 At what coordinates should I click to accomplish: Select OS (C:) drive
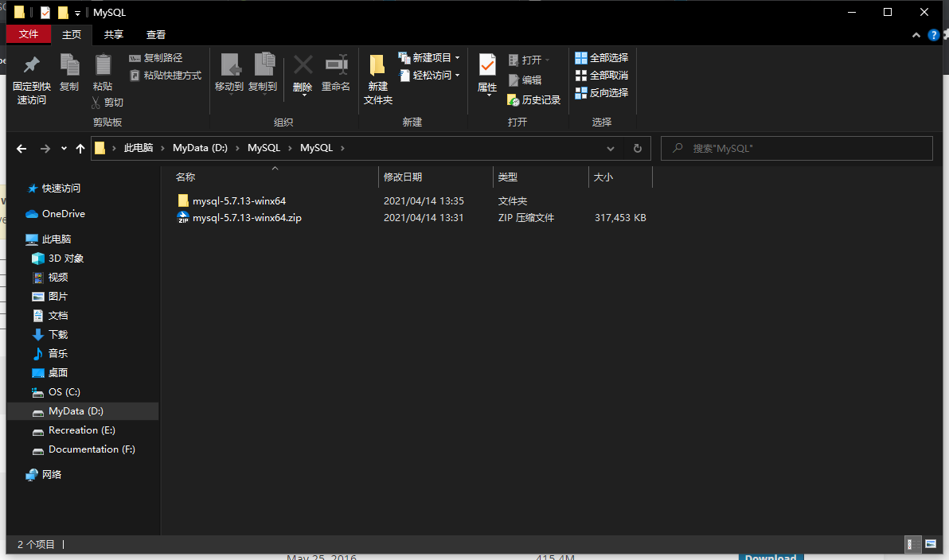click(x=64, y=392)
